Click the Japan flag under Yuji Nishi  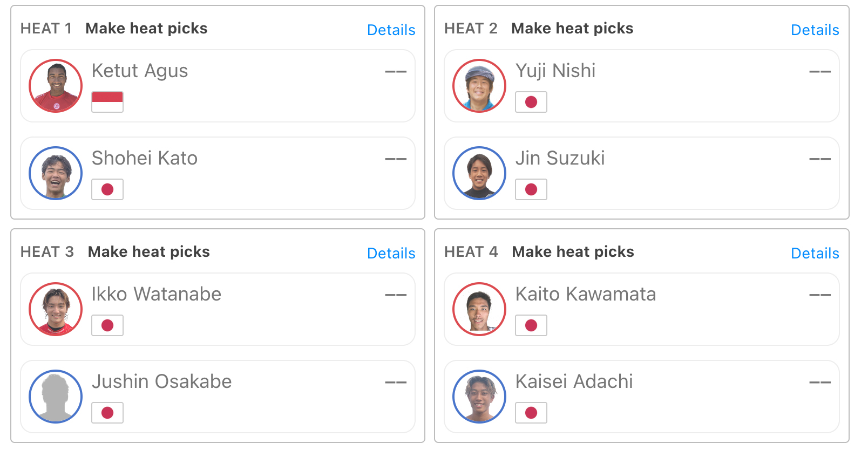click(x=531, y=102)
